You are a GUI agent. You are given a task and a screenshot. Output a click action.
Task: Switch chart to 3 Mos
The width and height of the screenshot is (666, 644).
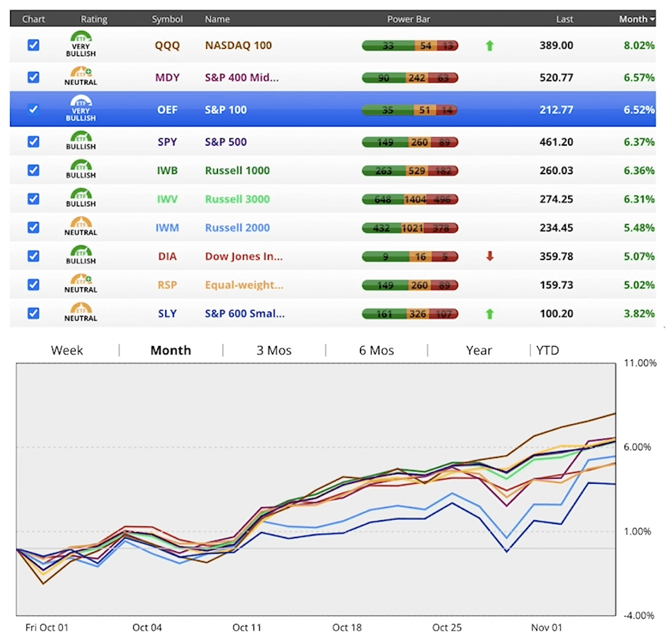[x=274, y=350]
